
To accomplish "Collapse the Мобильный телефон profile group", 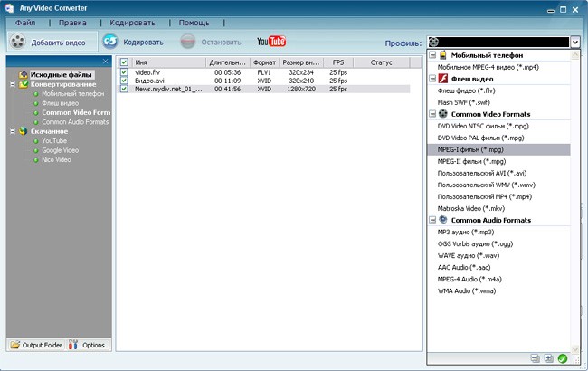I will tap(432, 55).
